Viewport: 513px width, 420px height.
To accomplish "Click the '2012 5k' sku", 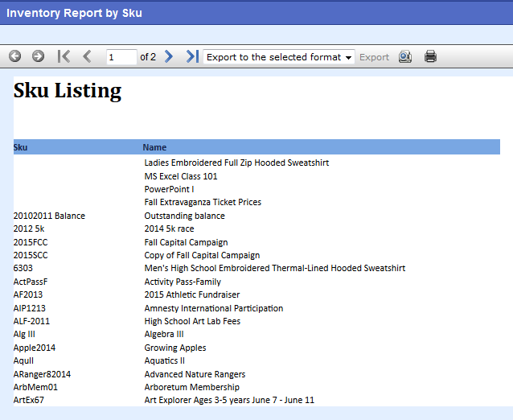I will (29, 229).
